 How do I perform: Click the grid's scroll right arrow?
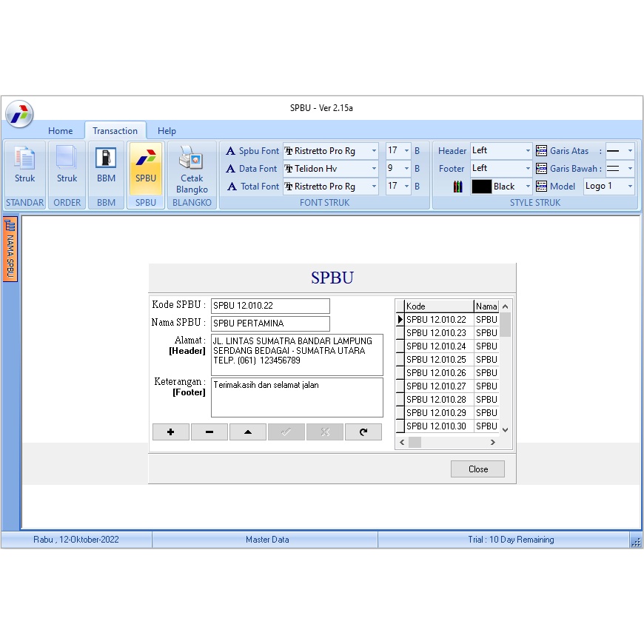493,442
